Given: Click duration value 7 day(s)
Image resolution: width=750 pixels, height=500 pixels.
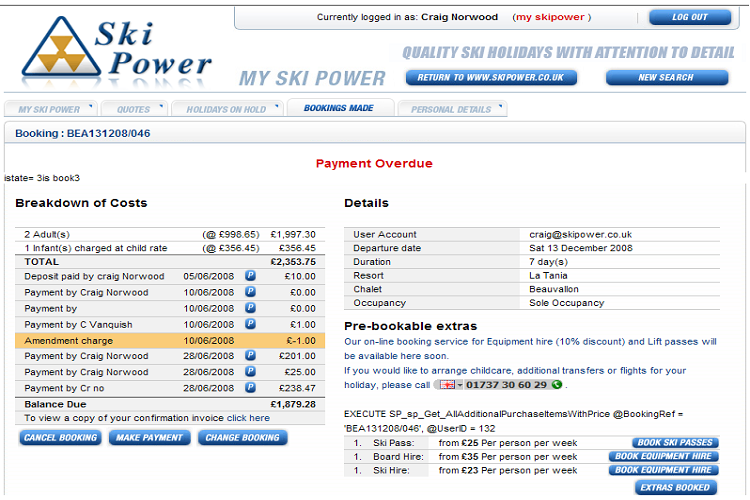Looking at the screenshot, I should click(548, 262).
